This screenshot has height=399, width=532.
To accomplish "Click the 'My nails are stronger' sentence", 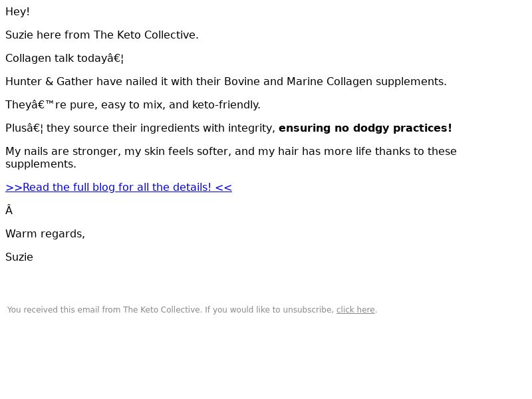I will 63,152.
